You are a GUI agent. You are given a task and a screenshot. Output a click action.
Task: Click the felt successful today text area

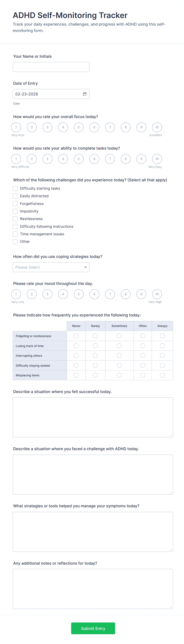coord(93,417)
